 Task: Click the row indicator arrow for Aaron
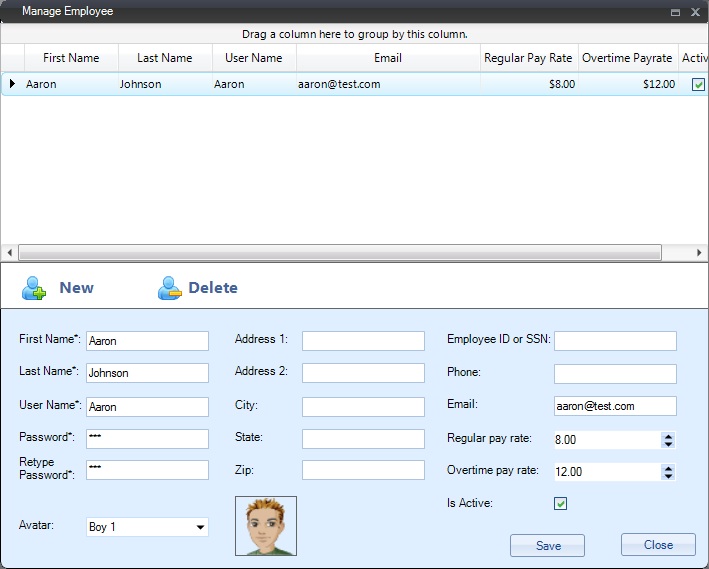tap(12, 84)
